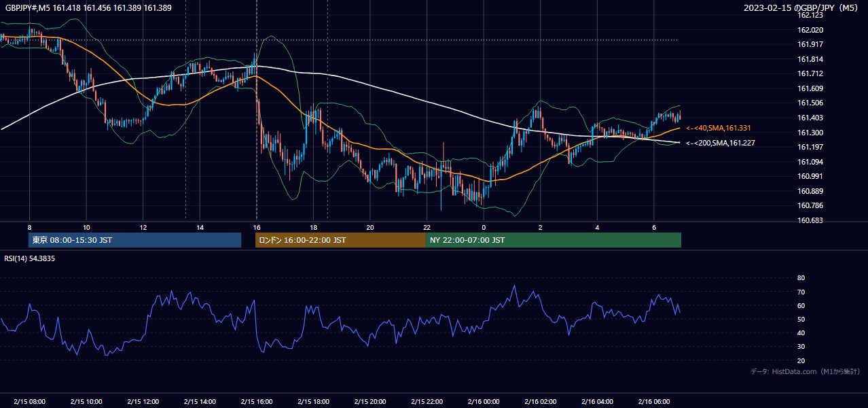The image size is (868, 408).
Task: Click hour label 4 below the price chart
Action: [597, 227]
